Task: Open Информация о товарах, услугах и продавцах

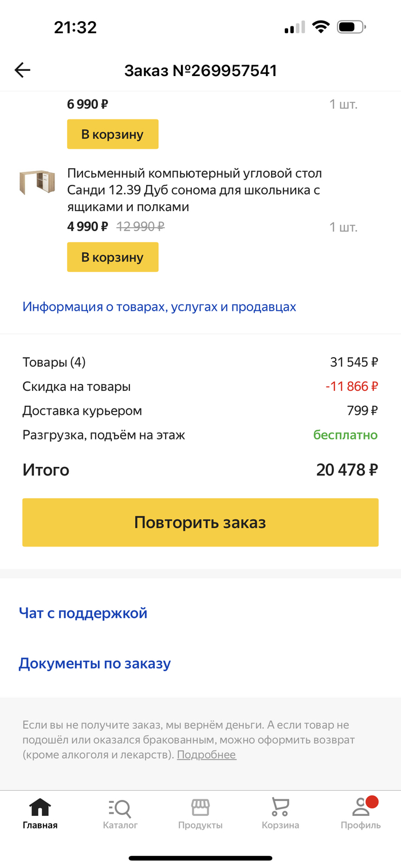Action: pyautogui.click(x=159, y=307)
